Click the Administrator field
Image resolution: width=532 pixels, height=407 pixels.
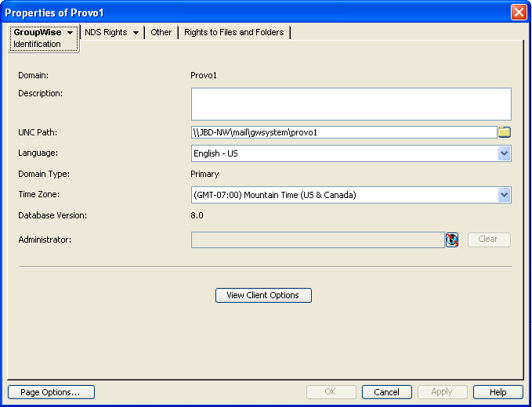[318, 240]
